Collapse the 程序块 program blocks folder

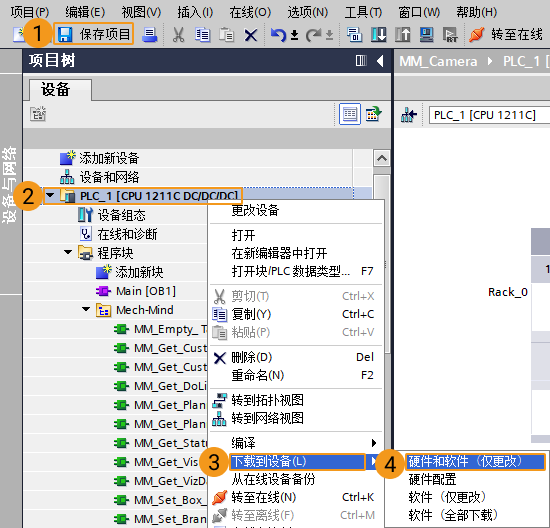pyautogui.click(x=68, y=252)
